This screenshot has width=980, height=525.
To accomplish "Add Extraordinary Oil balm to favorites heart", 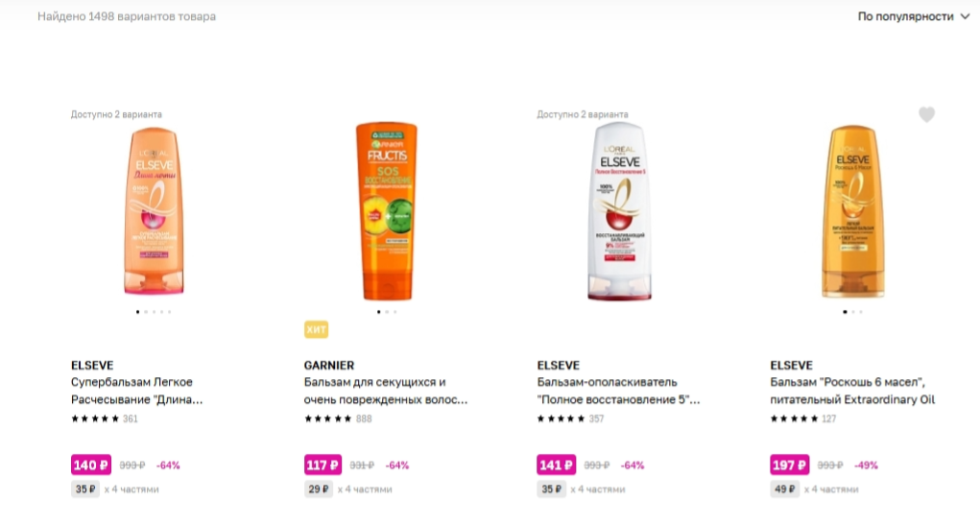I will [x=927, y=114].
